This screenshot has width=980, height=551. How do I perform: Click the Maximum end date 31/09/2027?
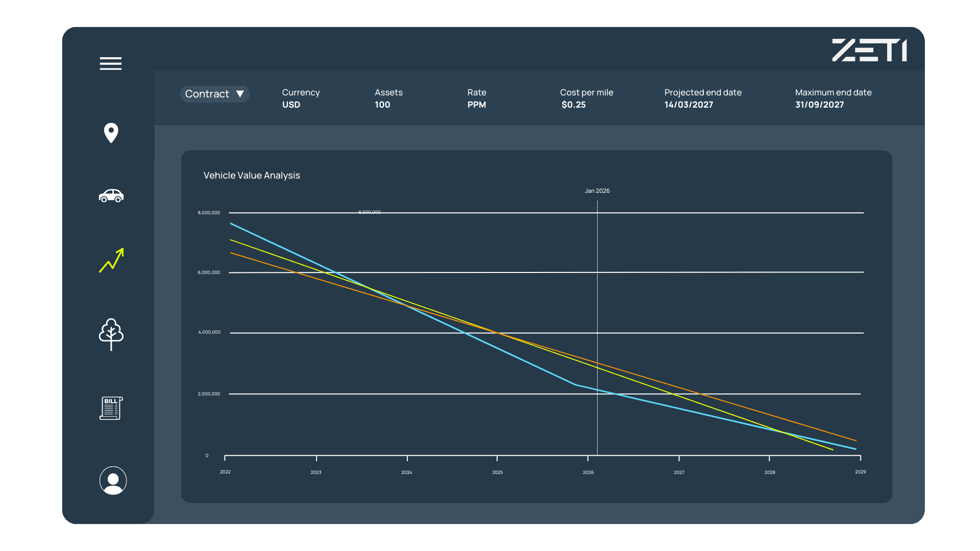point(819,105)
